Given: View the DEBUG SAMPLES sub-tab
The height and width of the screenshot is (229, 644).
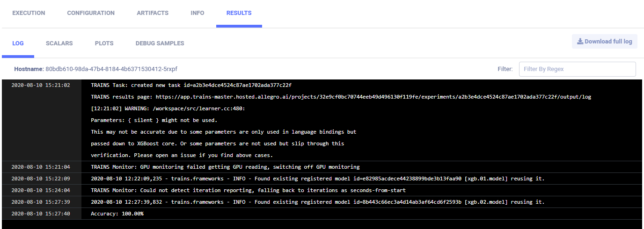Looking at the screenshot, I should [x=160, y=43].
